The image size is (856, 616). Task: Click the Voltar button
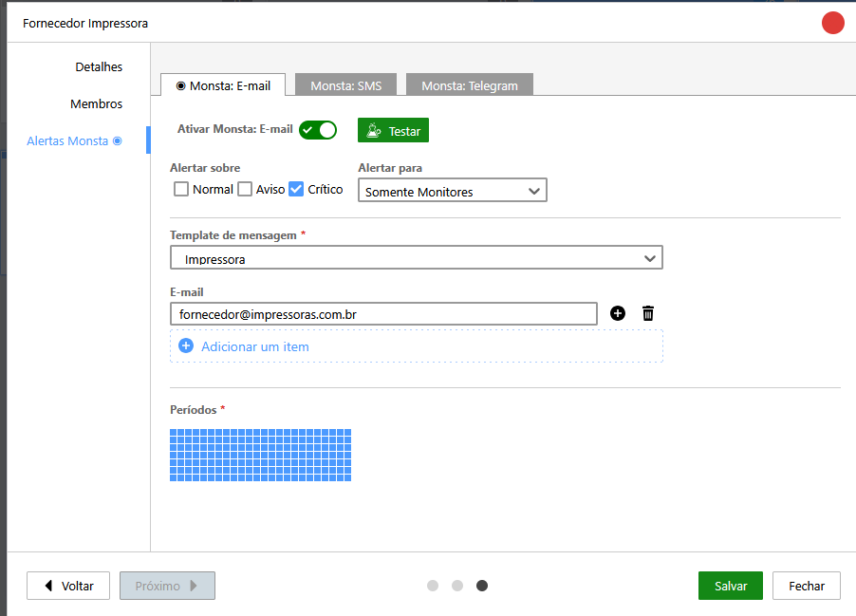click(x=68, y=586)
